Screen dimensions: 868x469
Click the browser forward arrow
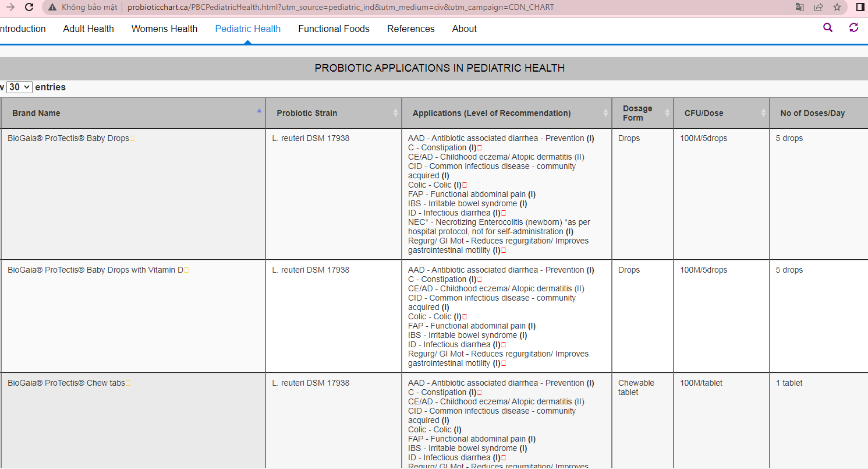pyautogui.click(x=9, y=8)
